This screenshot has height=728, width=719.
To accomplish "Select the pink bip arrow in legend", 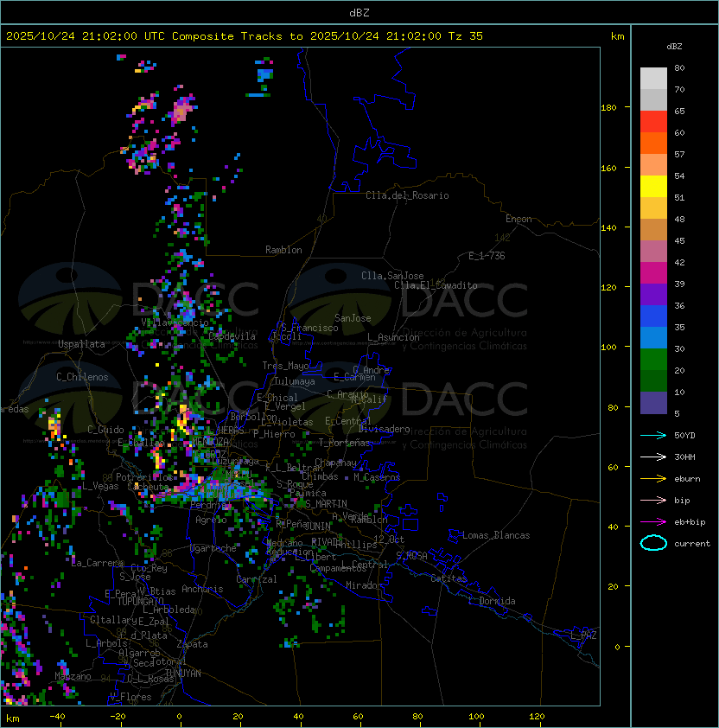I will (x=653, y=500).
